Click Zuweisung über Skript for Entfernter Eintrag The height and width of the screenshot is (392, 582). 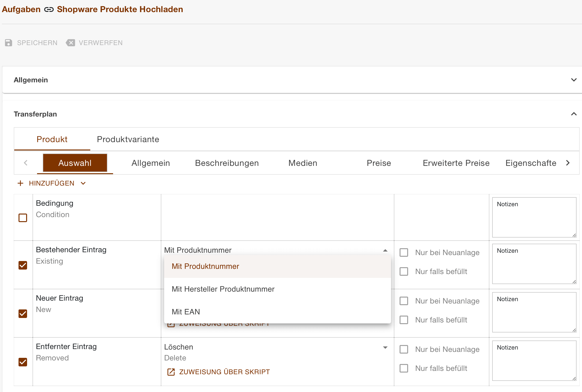pos(224,372)
